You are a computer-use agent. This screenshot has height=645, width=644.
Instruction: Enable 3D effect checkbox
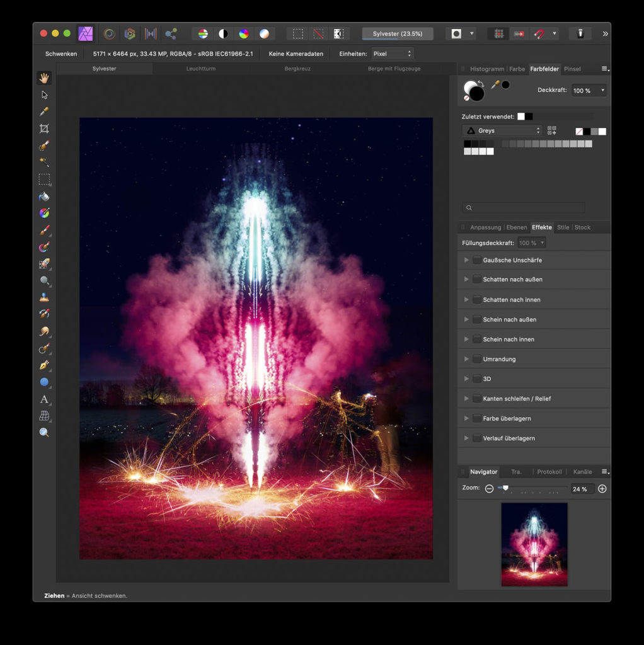click(477, 379)
